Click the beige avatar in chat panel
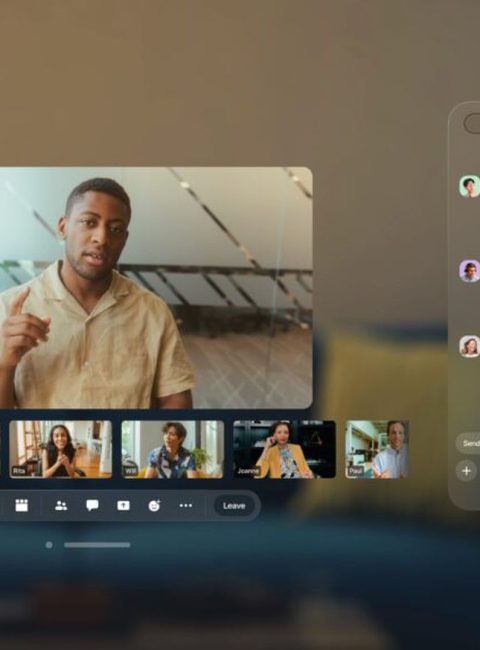Image resolution: width=480 pixels, height=650 pixels. [x=469, y=346]
